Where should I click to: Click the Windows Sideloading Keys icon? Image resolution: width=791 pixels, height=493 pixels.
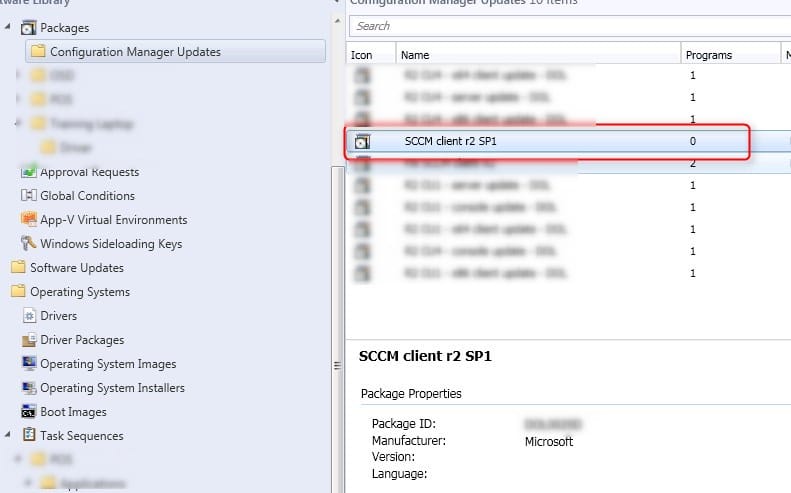(x=29, y=244)
